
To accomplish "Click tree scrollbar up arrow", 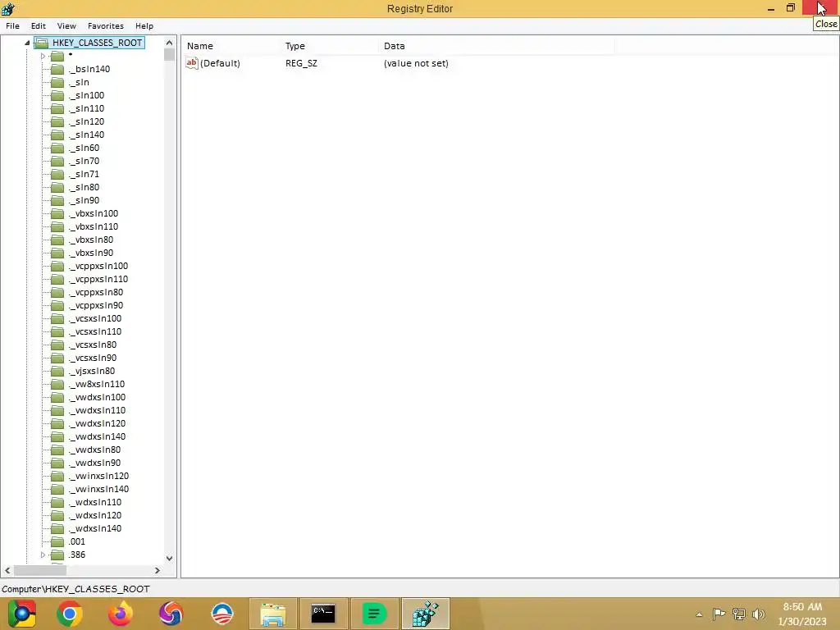I will pos(169,43).
